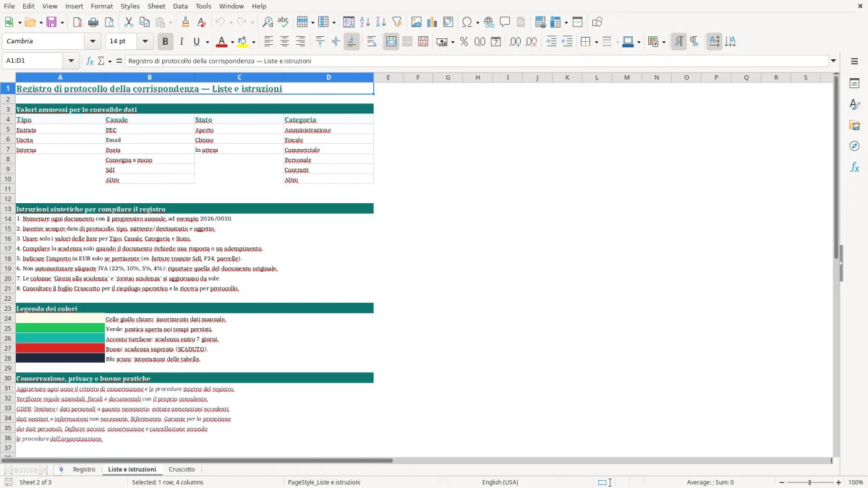This screenshot has width=868, height=488.
Task: Open the Function Wizard beside the formula bar
Action: tap(90, 61)
